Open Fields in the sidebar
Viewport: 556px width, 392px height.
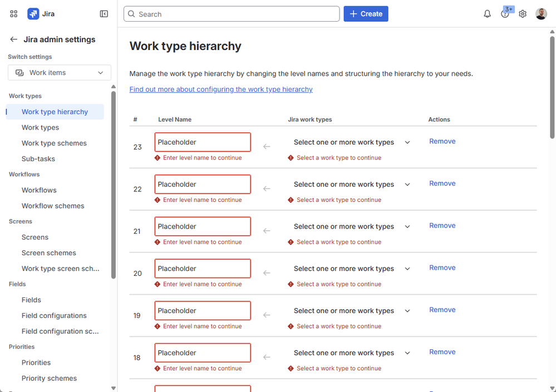click(31, 300)
